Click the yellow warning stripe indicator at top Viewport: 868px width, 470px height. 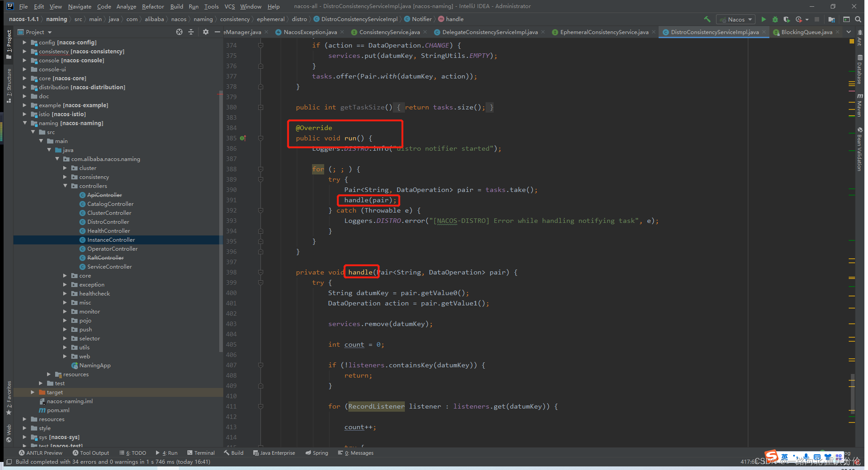point(851,41)
